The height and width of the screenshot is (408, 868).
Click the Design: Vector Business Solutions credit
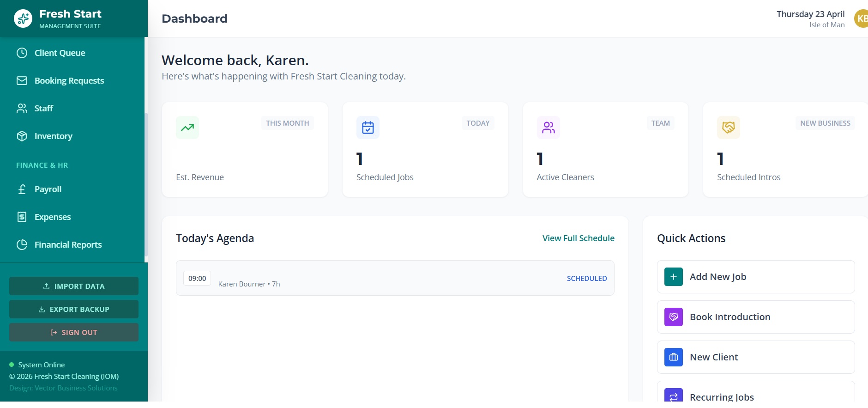(x=63, y=388)
